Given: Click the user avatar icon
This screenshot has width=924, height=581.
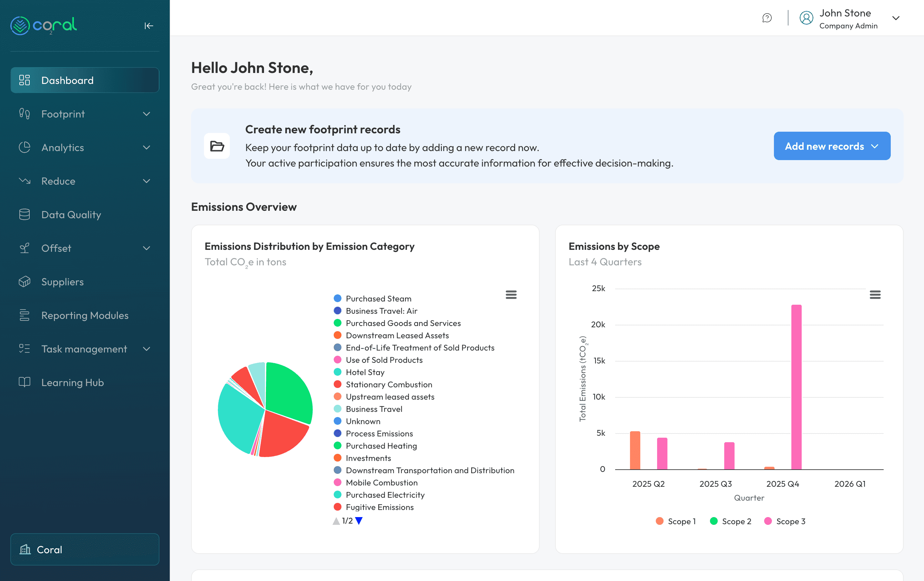Looking at the screenshot, I should pyautogui.click(x=806, y=18).
